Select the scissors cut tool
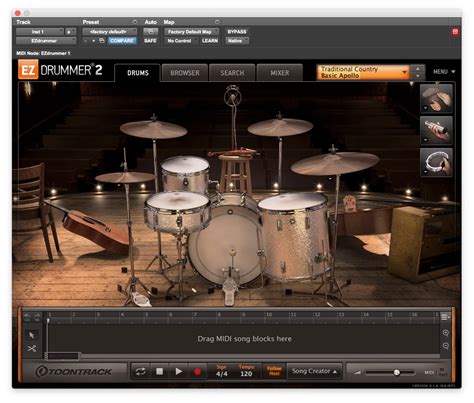 [x=32, y=349]
